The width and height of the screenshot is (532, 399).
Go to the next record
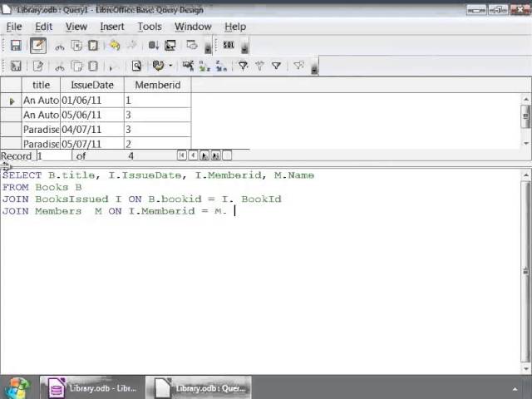(x=204, y=155)
